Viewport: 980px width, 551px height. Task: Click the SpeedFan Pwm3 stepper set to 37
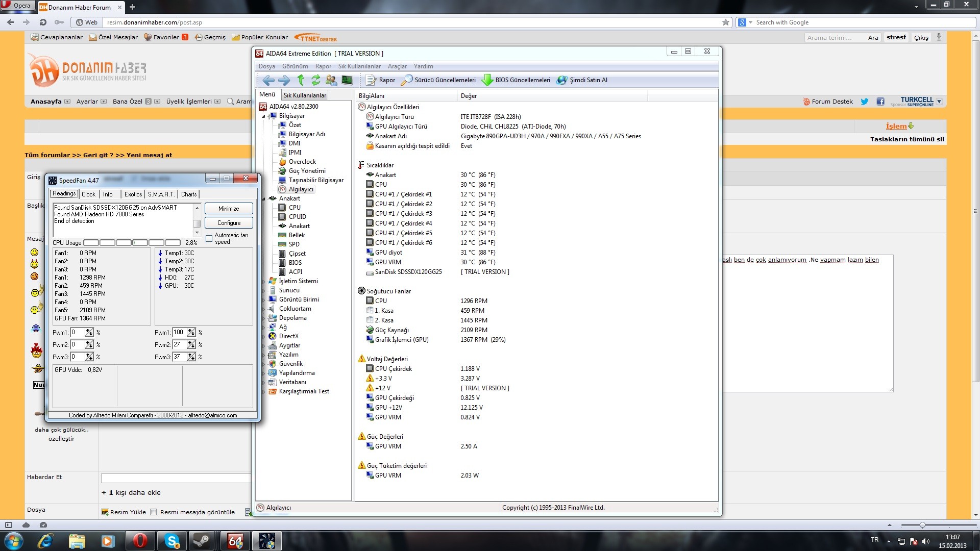pyautogui.click(x=191, y=357)
